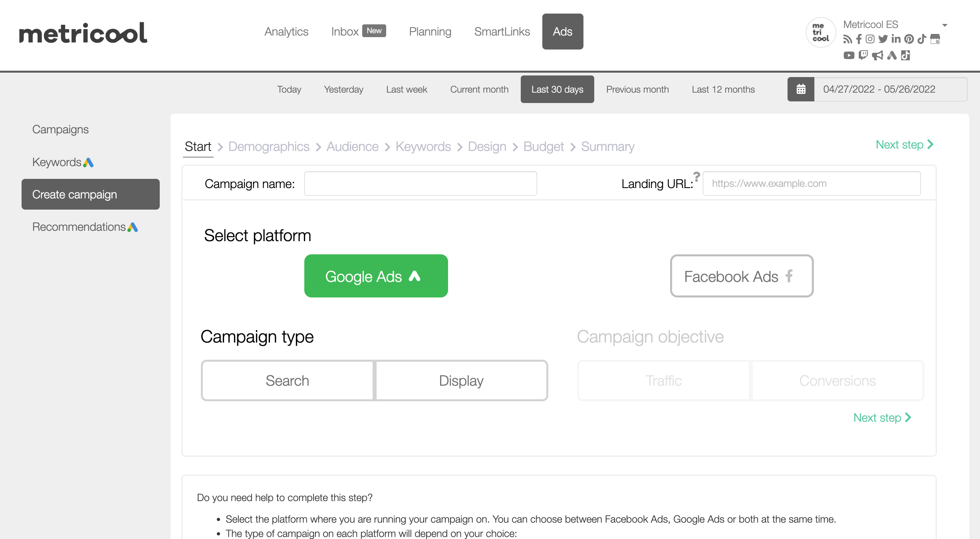Click the RSS feed icon in header
This screenshot has height=539, width=980.
847,39
